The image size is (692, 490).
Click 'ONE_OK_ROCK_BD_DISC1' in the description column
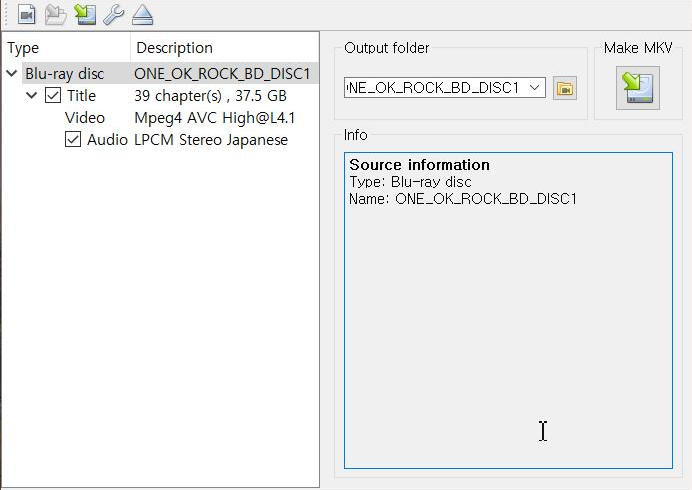pyautogui.click(x=222, y=73)
